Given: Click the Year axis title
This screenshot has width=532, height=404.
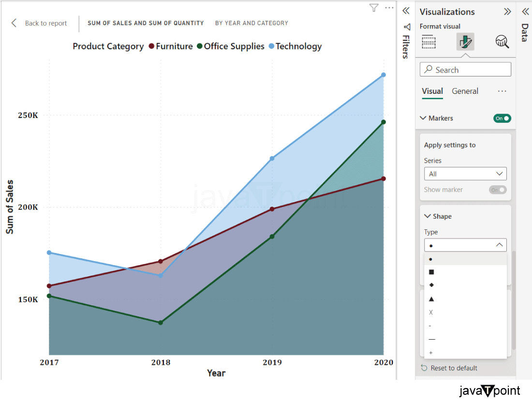Looking at the screenshot, I should [216, 373].
